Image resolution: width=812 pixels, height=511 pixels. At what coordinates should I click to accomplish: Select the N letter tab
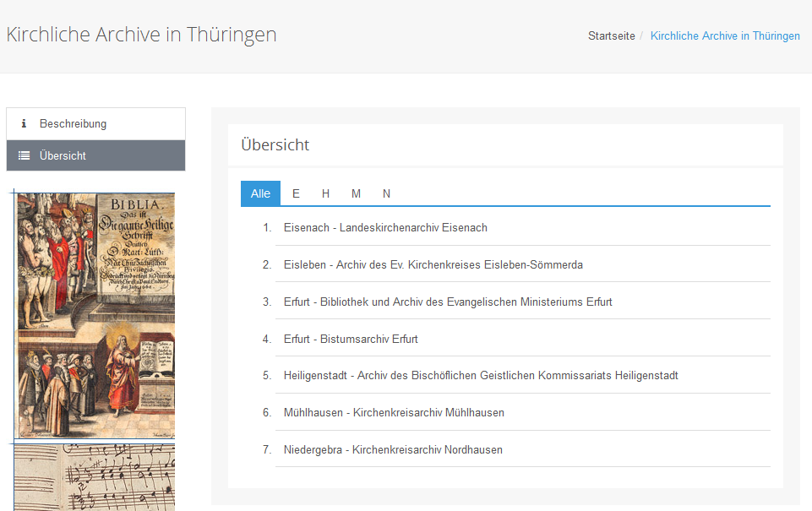[386, 193]
